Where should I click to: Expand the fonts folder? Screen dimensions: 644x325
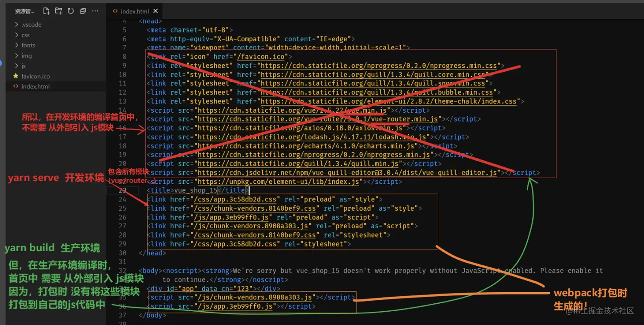28,45
